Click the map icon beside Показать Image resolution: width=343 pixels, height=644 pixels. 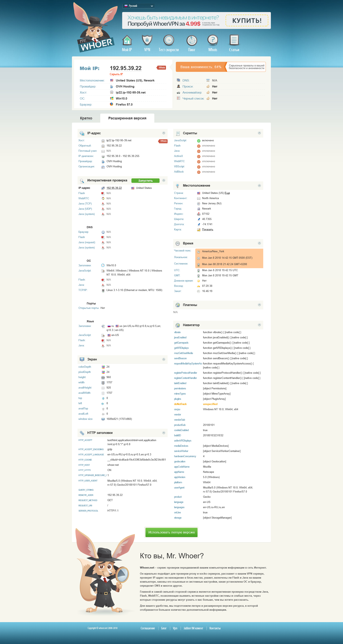tap(199, 230)
